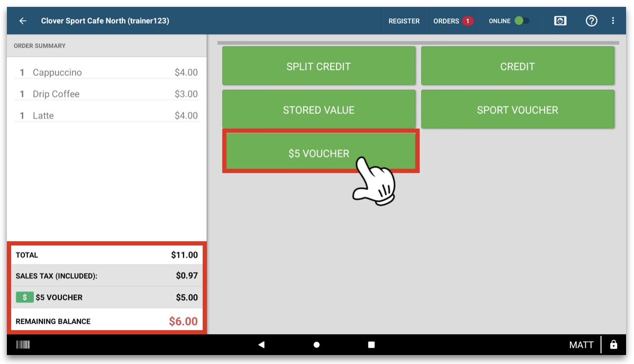Viewport: 634px width, 364px height.
Task: Switch to the Register tab
Action: pos(404,21)
